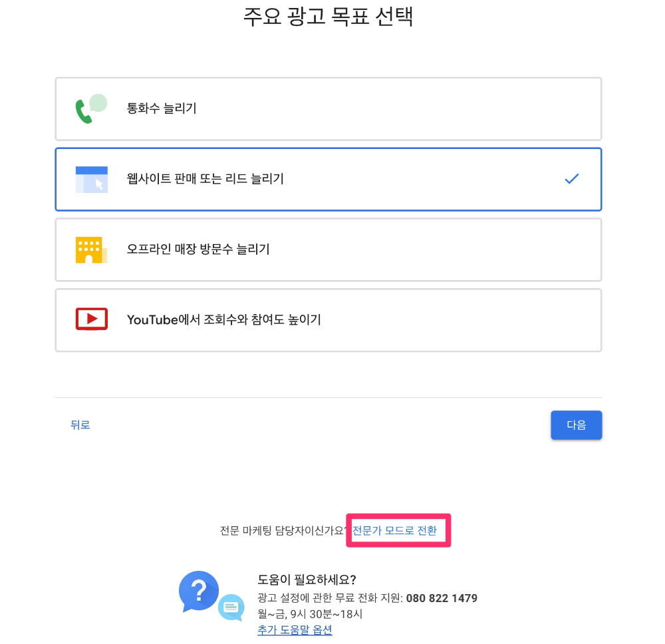
Task: Select the 통화수 늘리기 goal option
Action: (x=329, y=109)
